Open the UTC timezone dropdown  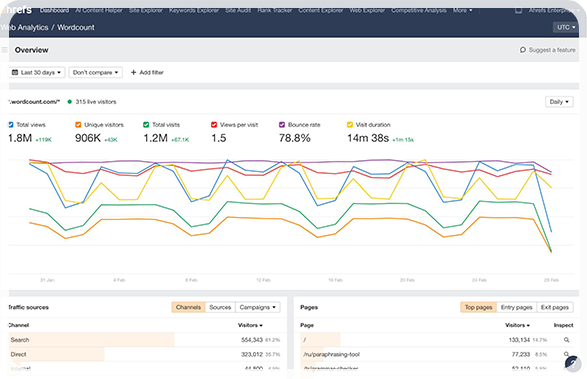pyautogui.click(x=566, y=27)
